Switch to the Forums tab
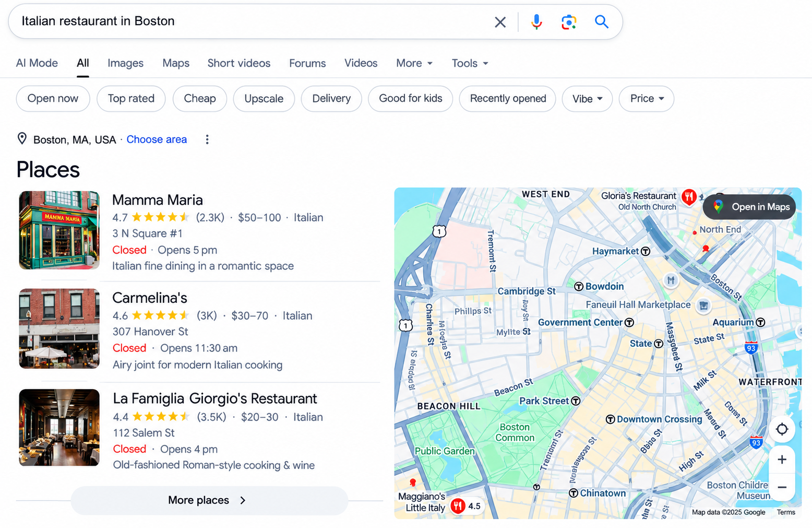The width and height of the screenshot is (812, 528). (x=307, y=63)
